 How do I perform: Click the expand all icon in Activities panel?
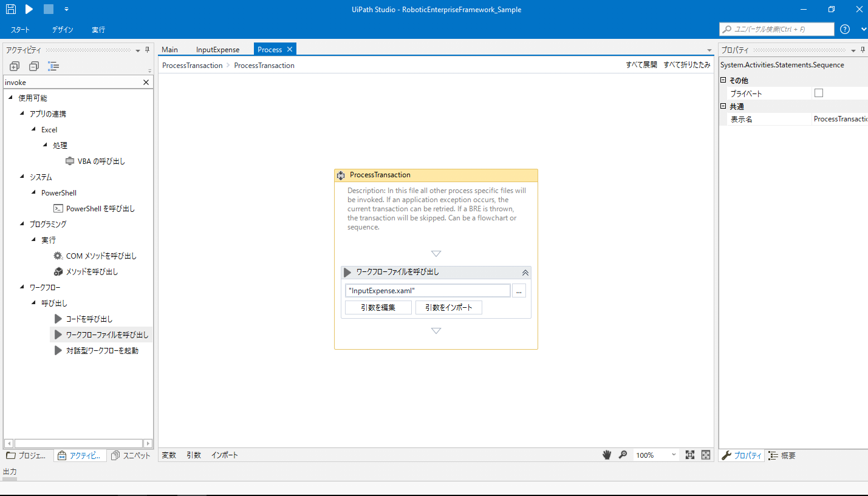click(x=15, y=66)
